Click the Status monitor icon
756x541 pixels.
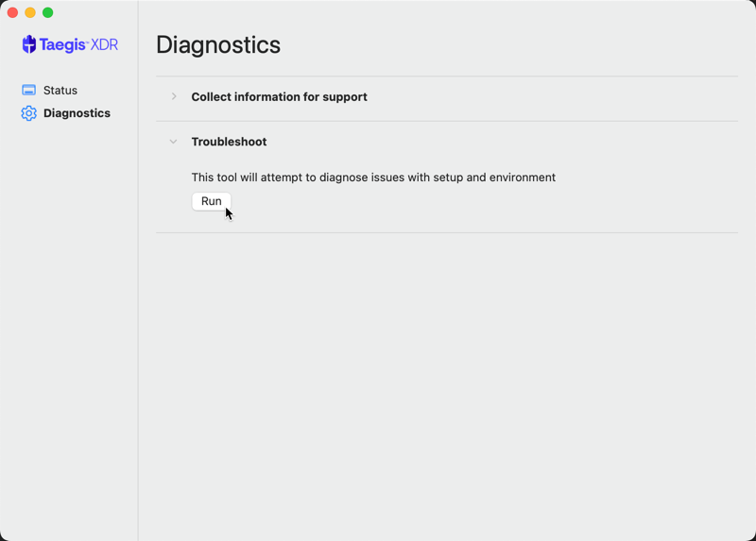29,90
